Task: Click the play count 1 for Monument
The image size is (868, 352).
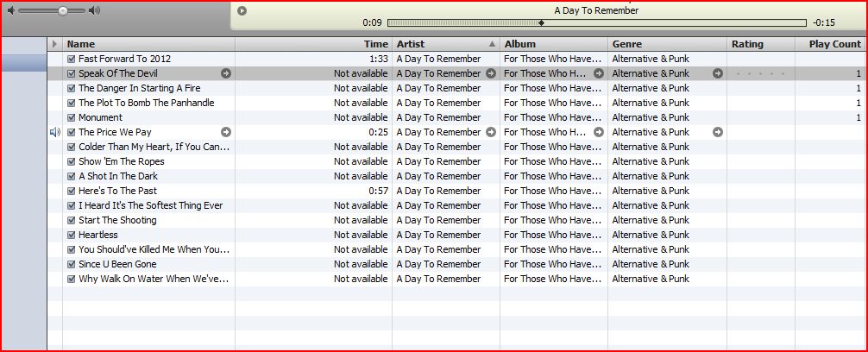Action: [859, 117]
